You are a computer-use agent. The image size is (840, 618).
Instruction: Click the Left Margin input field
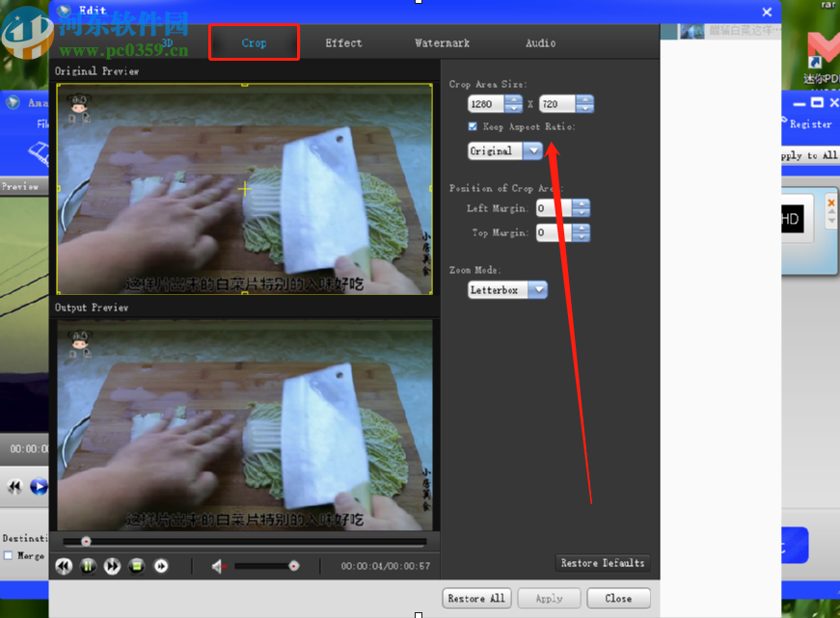click(554, 208)
